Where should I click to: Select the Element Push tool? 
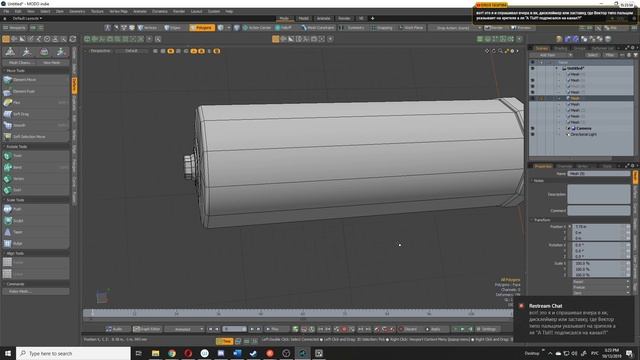coord(36,91)
